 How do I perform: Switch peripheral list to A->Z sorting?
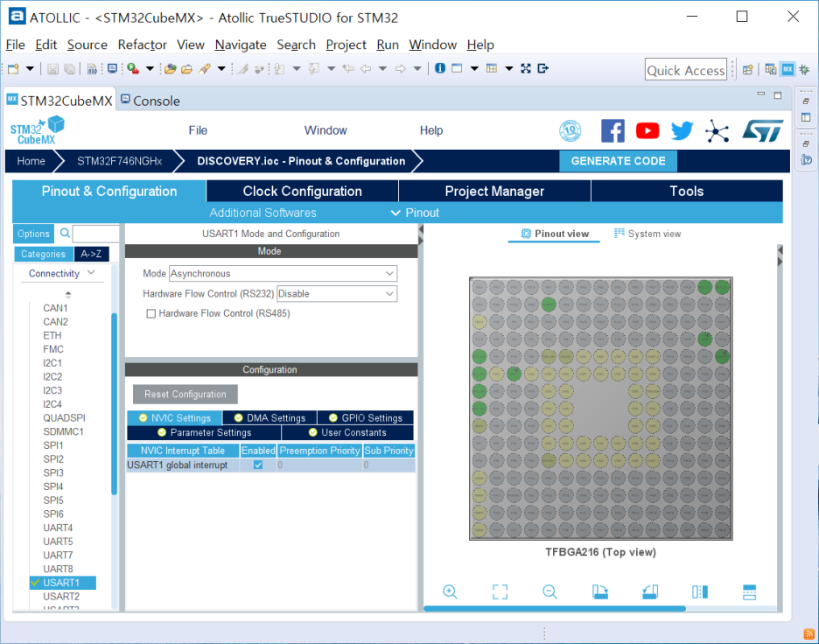coord(91,254)
